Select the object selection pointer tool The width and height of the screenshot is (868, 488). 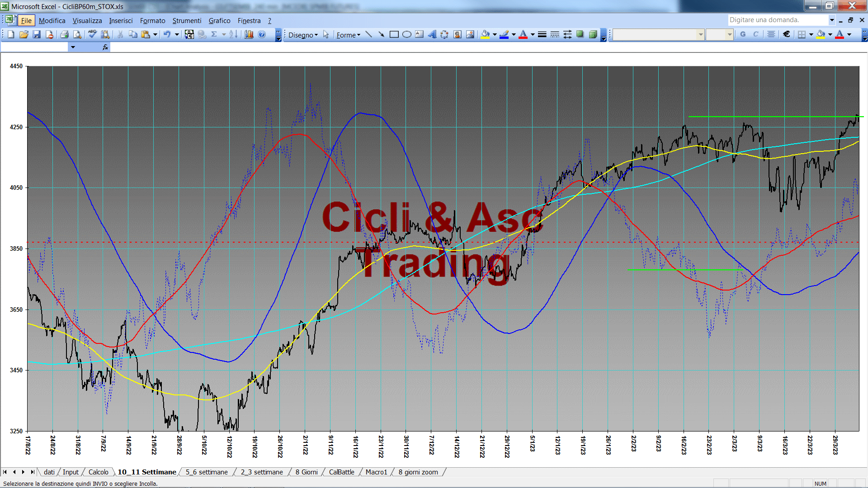pos(326,34)
